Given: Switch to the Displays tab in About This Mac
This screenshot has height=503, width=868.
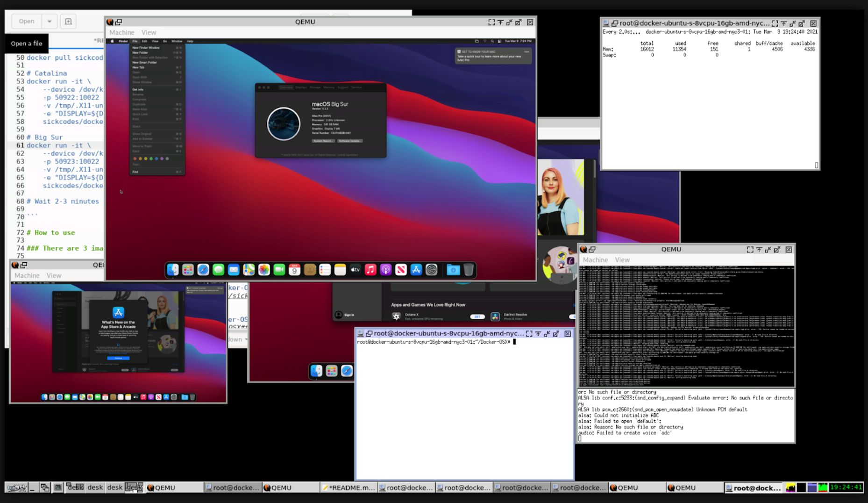Looking at the screenshot, I should point(301,87).
